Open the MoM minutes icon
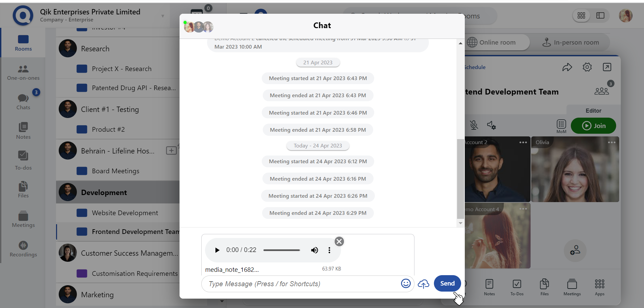This screenshot has height=308, width=644. click(x=561, y=126)
